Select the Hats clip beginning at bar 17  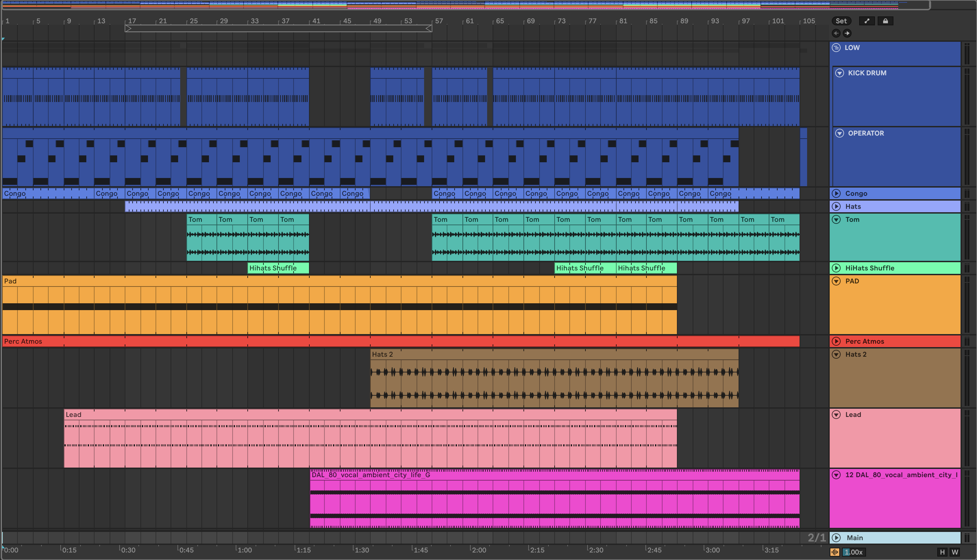pyautogui.click(x=247, y=206)
